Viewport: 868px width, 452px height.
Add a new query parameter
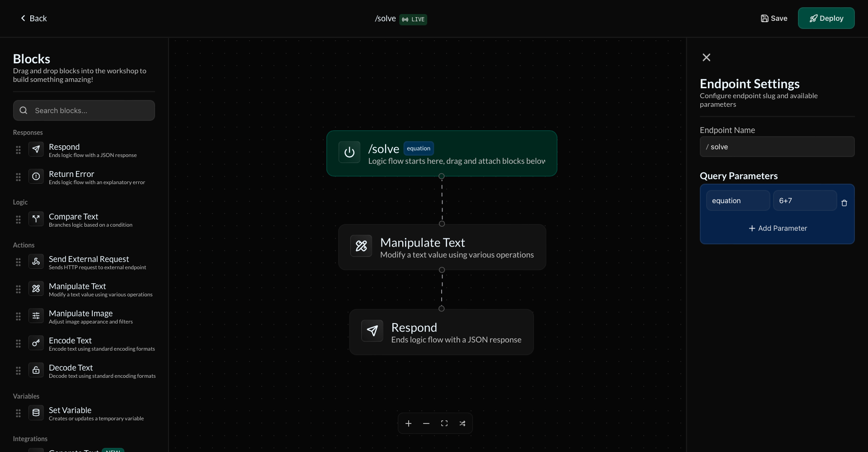pyautogui.click(x=778, y=228)
